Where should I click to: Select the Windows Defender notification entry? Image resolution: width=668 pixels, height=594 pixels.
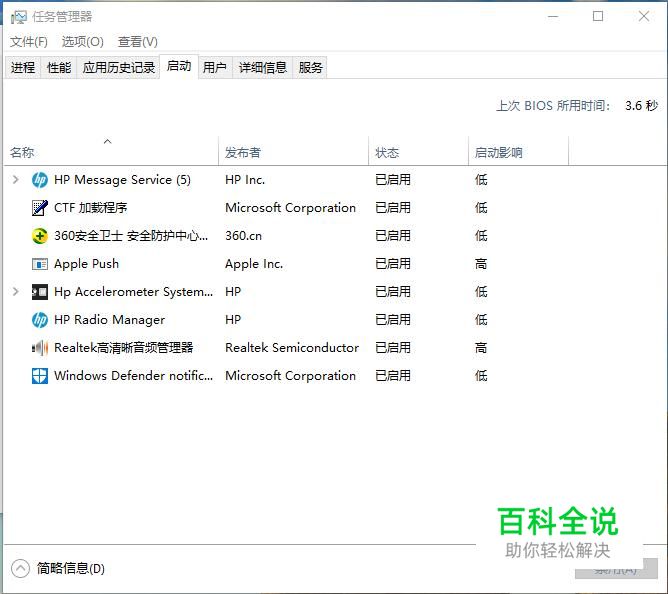[133, 376]
